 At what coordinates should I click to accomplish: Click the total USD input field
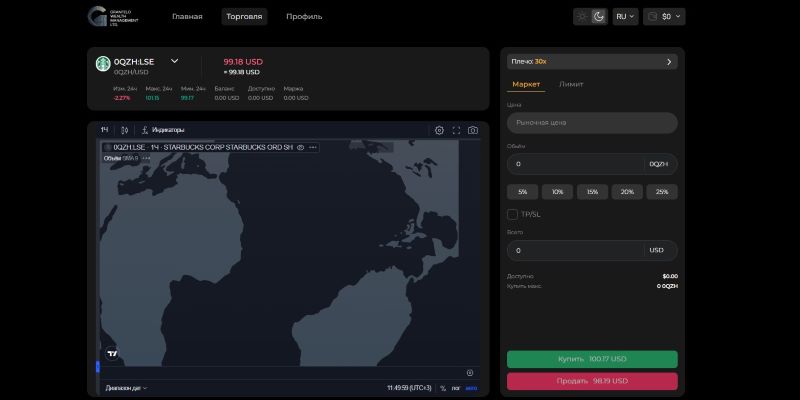[592, 251]
